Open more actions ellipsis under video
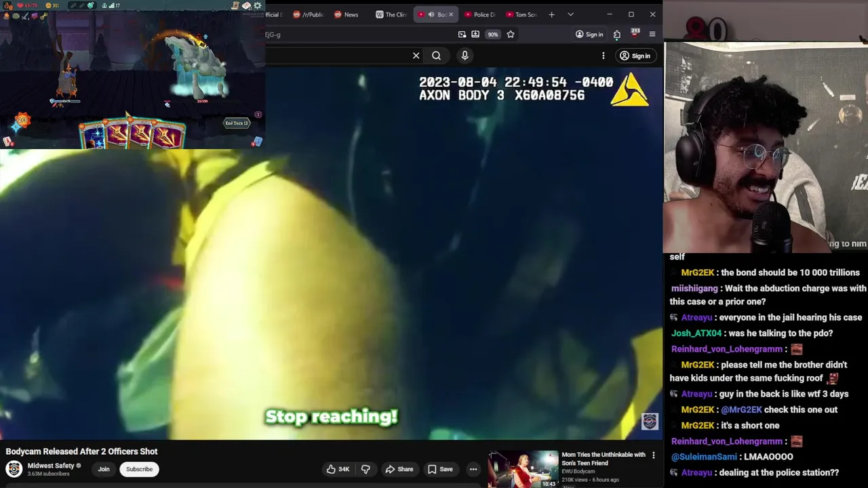The width and height of the screenshot is (868, 488). (x=473, y=469)
